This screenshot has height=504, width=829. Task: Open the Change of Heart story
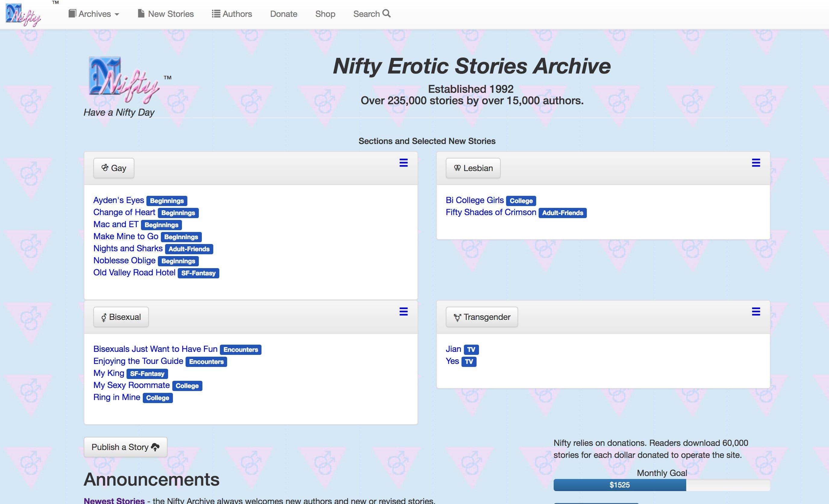click(124, 212)
